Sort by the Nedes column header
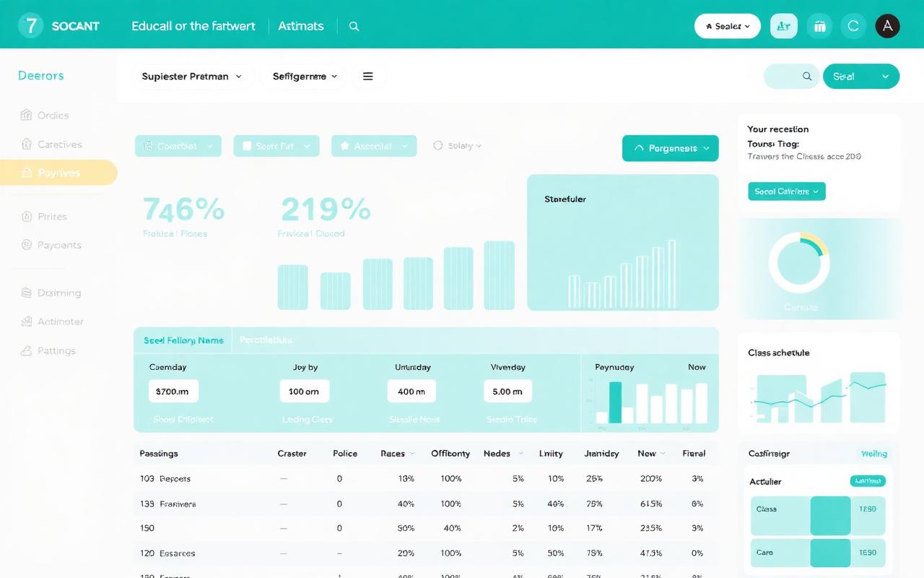 pyautogui.click(x=502, y=454)
